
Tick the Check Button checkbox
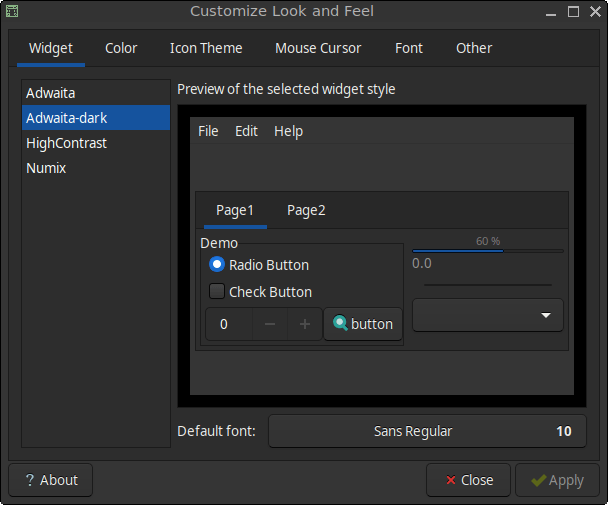click(x=217, y=291)
